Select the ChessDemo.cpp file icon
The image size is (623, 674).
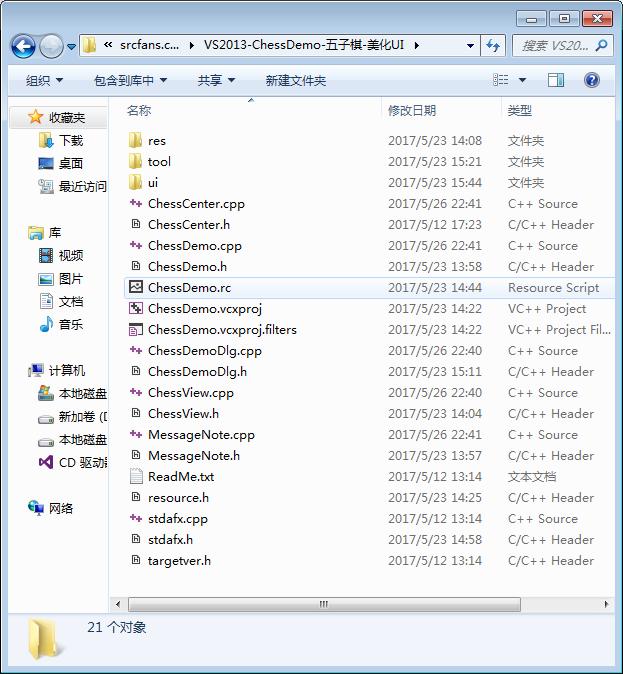(x=136, y=245)
